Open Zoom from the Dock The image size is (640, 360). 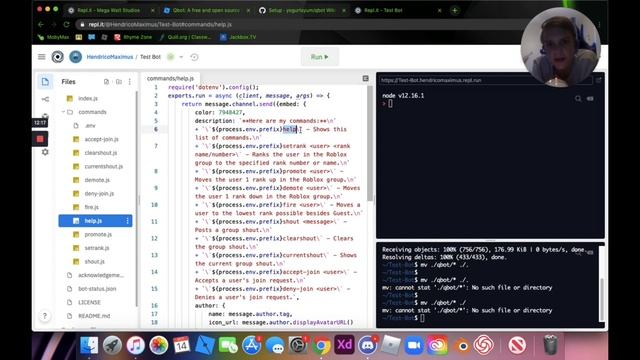point(414,345)
